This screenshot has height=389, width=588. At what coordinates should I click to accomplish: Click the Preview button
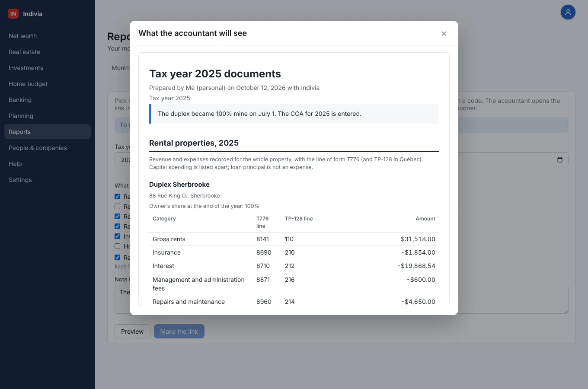click(x=132, y=332)
